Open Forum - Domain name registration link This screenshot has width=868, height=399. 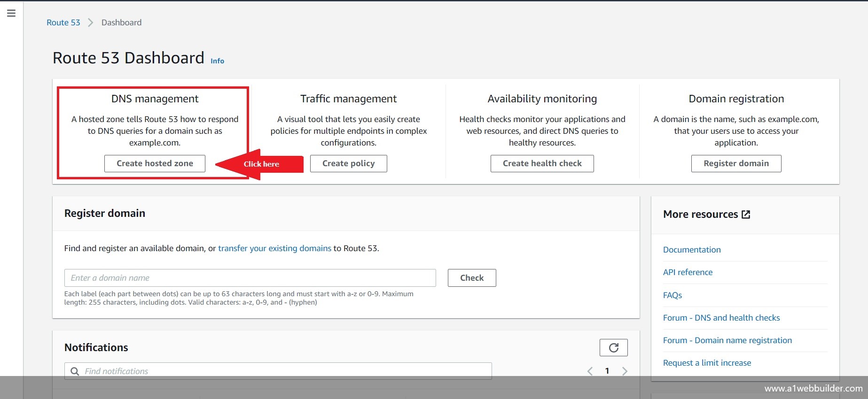pyautogui.click(x=727, y=340)
